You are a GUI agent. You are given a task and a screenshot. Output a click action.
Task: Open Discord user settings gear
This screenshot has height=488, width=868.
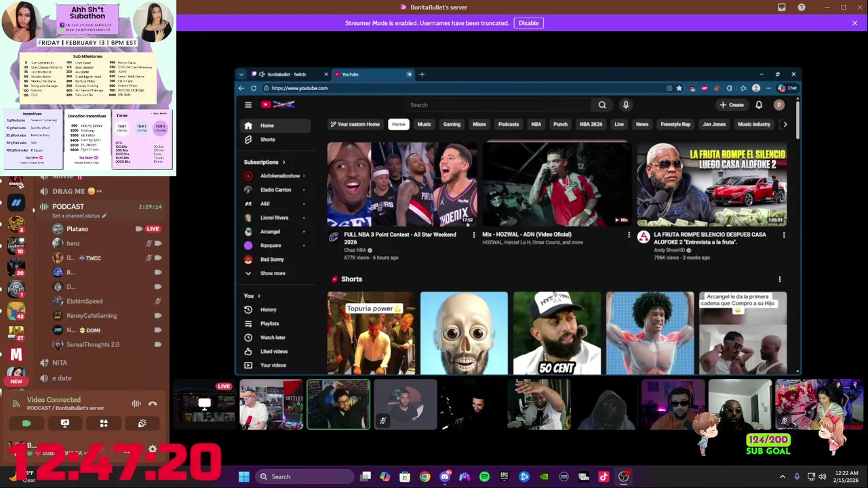click(153, 449)
